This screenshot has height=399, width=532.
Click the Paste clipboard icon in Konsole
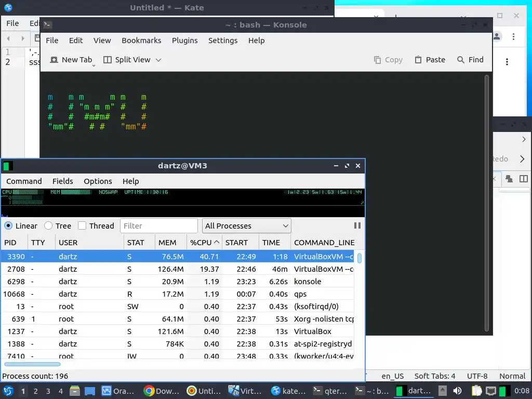[x=418, y=60]
